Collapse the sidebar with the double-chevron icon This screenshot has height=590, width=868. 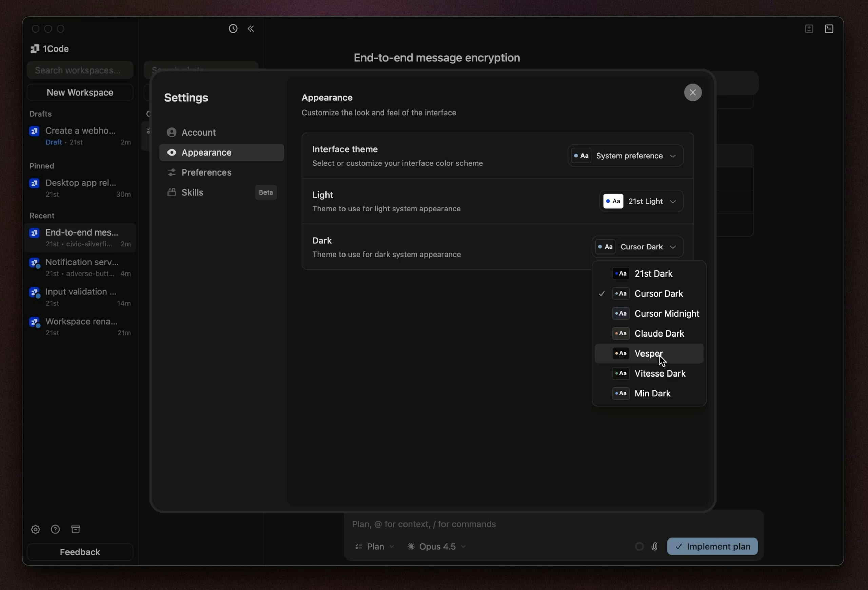click(251, 29)
